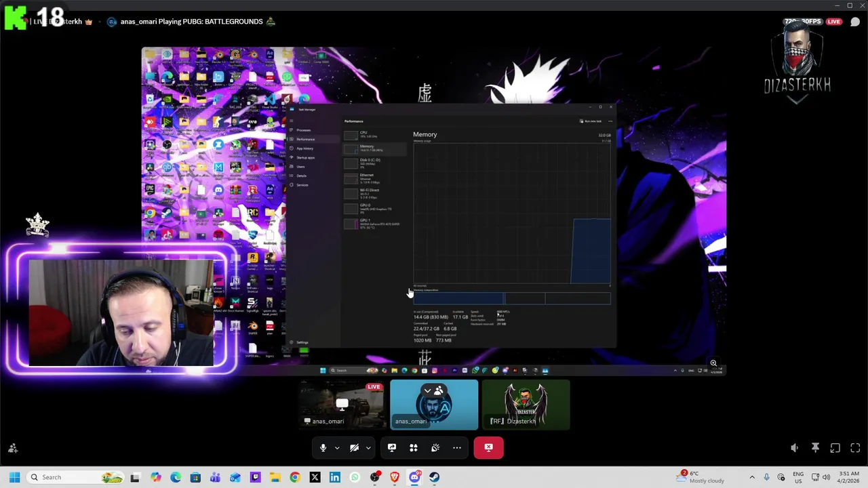Open Windows Start menu

pos(14,477)
